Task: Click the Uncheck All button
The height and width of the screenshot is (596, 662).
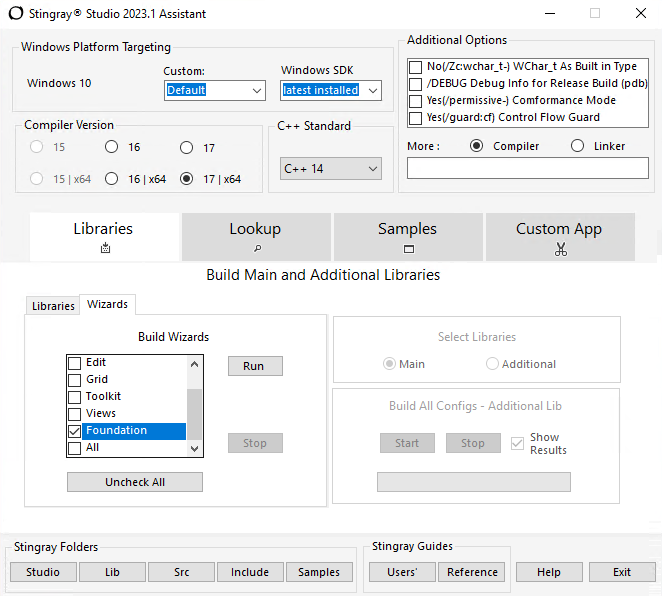Action: (x=135, y=482)
